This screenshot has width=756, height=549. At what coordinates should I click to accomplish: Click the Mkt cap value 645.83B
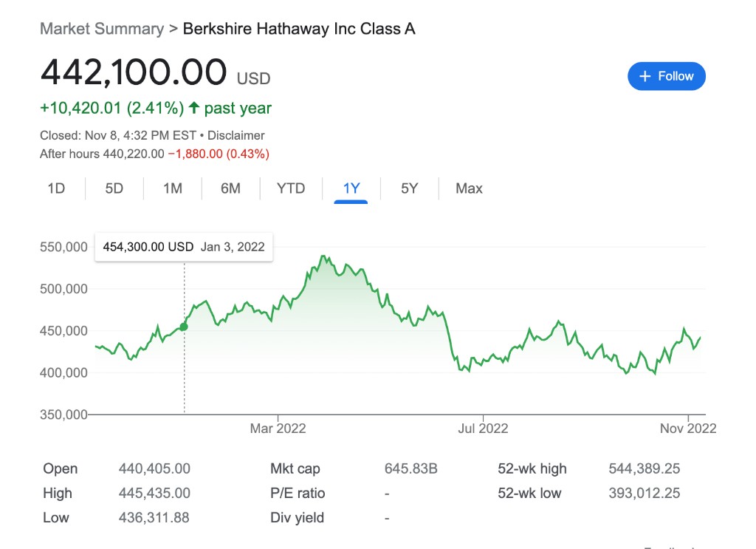point(411,468)
